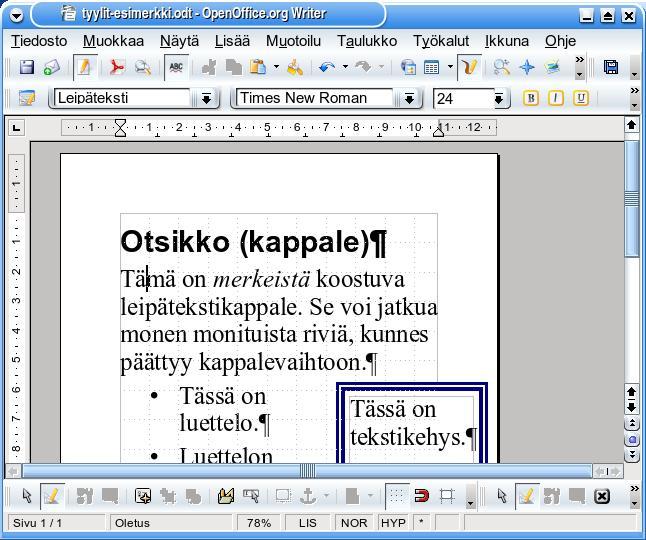Click the Leipäteksti paragraph style field

click(x=122, y=98)
